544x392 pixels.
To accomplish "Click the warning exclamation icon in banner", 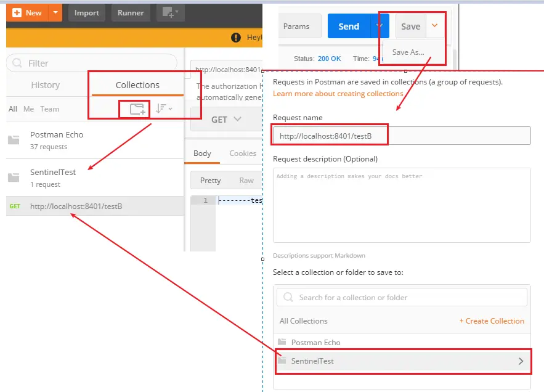I will tap(236, 38).
